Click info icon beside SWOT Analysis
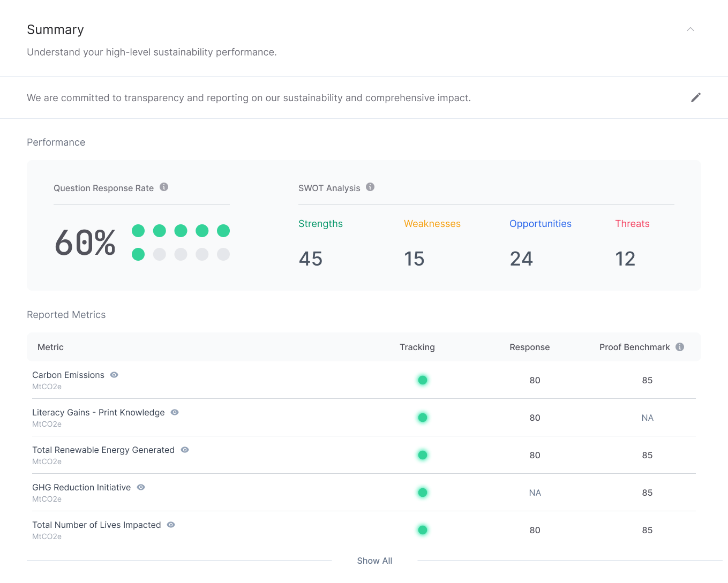 (370, 187)
